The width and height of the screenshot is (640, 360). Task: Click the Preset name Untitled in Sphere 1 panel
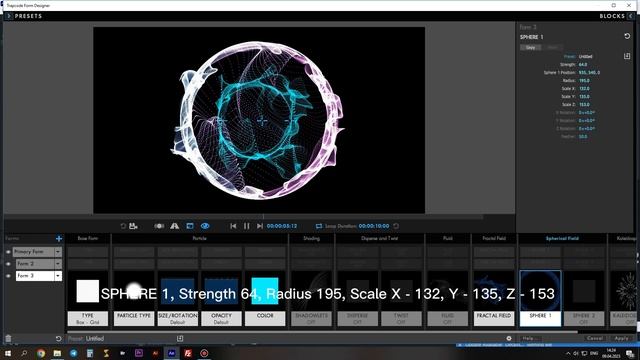tap(585, 56)
